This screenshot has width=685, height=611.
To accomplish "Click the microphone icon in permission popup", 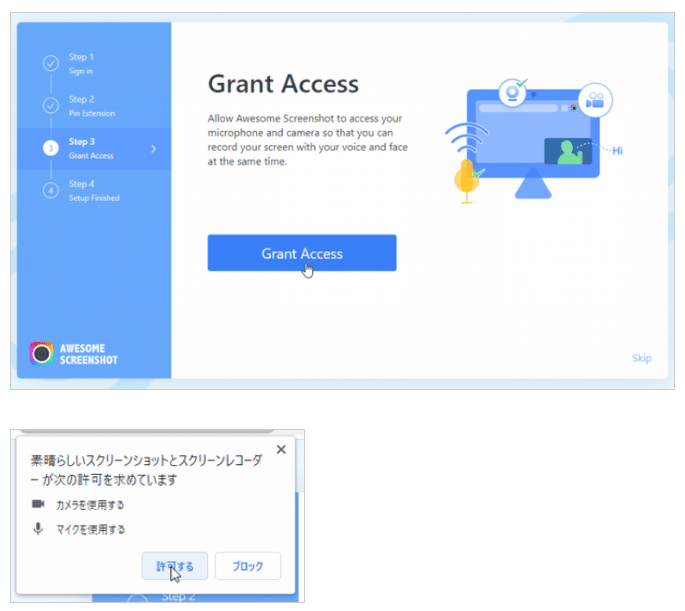I will [x=38, y=528].
